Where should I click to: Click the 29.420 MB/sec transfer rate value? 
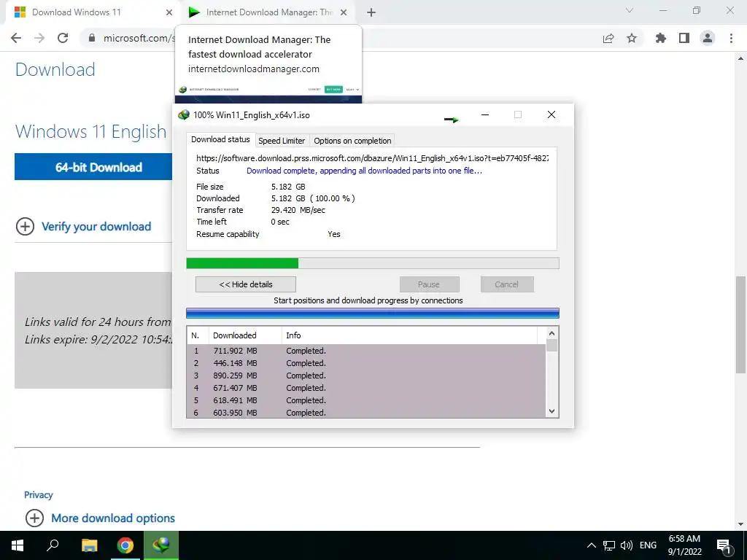point(298,210)
